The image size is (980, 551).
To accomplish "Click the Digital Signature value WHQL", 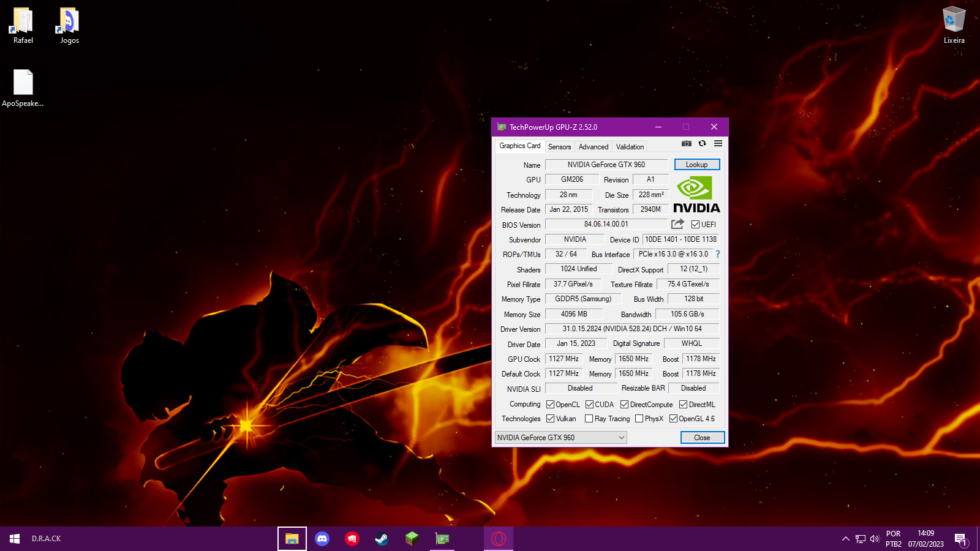I will click(692, 343).
